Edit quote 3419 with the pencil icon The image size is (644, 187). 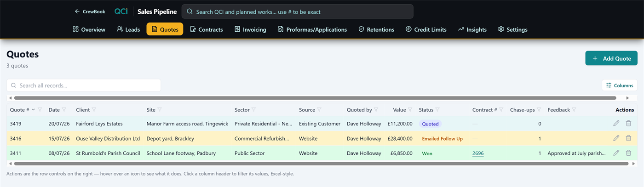pyautogui.click(x=616, y=124)
